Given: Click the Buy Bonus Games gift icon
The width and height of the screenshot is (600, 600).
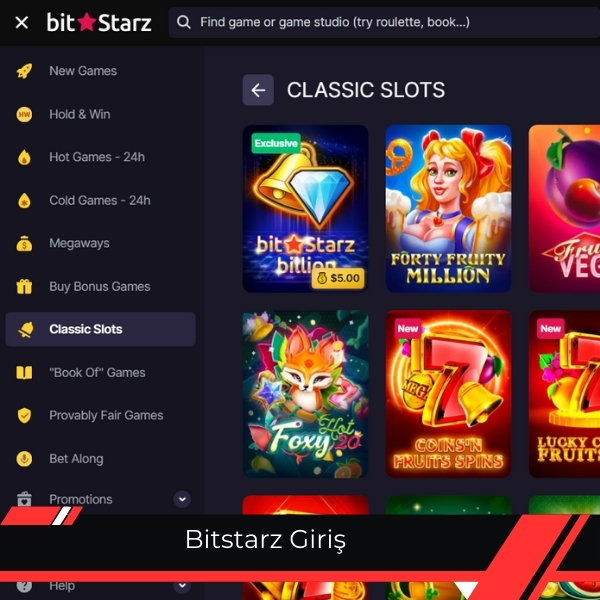Looking at the screenshot, I should 24,287.
